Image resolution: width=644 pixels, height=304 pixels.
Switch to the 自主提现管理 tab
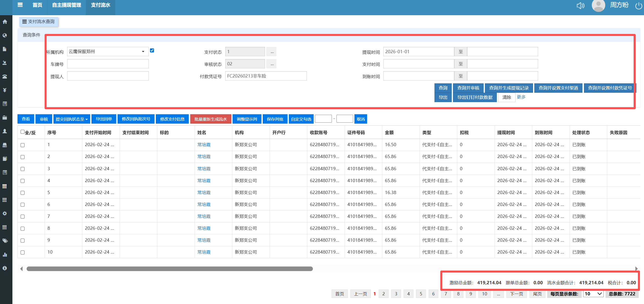point(66,5)
